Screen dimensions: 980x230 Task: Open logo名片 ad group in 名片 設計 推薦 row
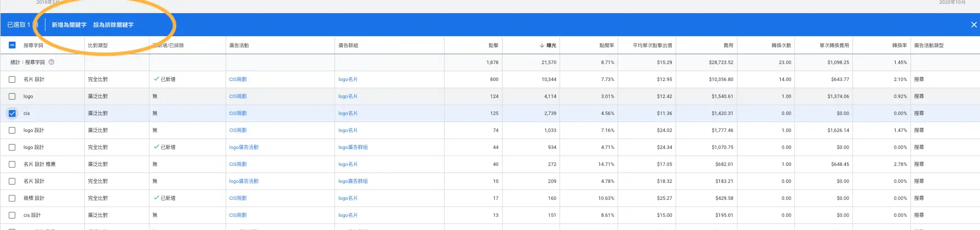pos(348,164)
